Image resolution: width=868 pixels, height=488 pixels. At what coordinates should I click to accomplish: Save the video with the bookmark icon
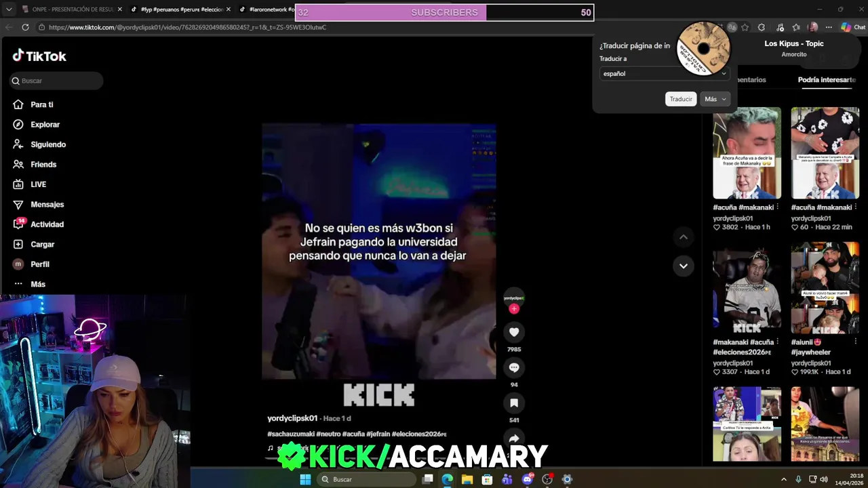point(514,403)
